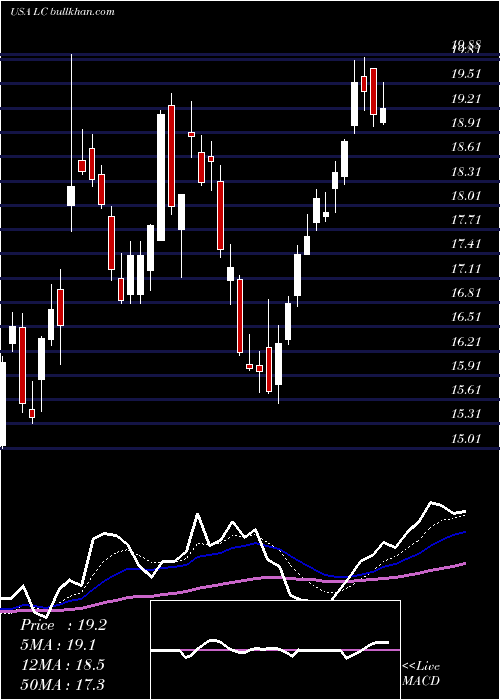Viewport: 500px width, 700px height.
Task: Click the Live MACD label
Action: pos(421,673)
